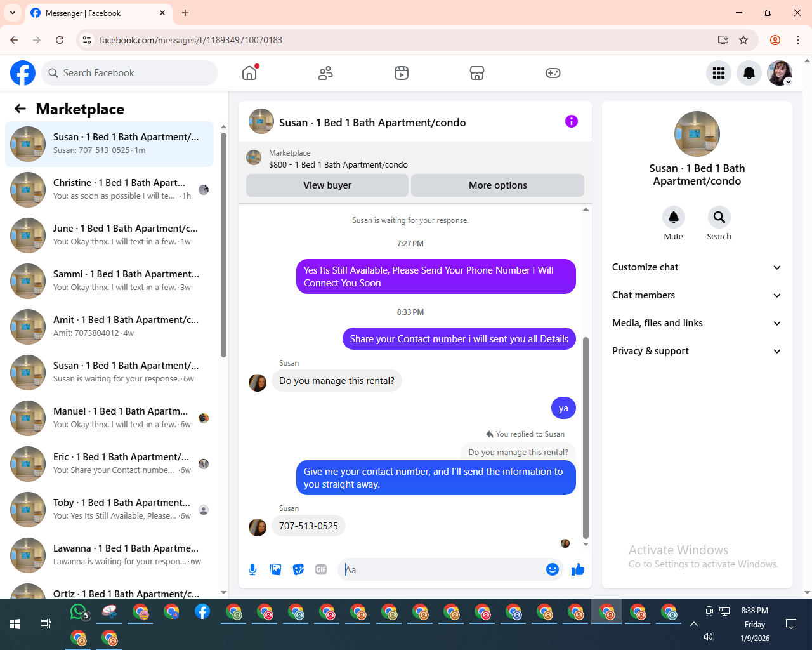The image size is (812, 650).
Task: Expand Privacy & support section
Action: pyautogui.click(x=697, y=351)
